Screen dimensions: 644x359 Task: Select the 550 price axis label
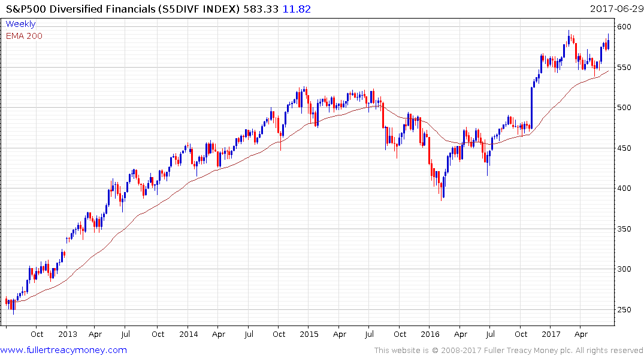click(x=624, y=67)
